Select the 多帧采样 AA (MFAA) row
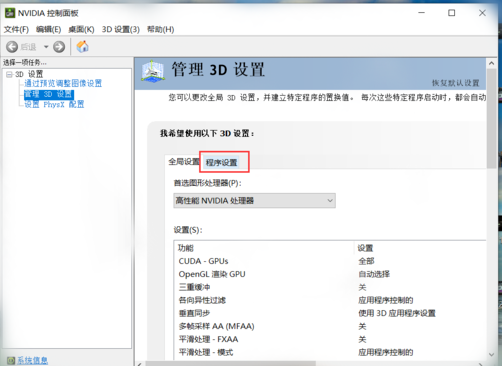Image resolution: width=502 pixels, height=366 pixels. (x=330, y=326)
